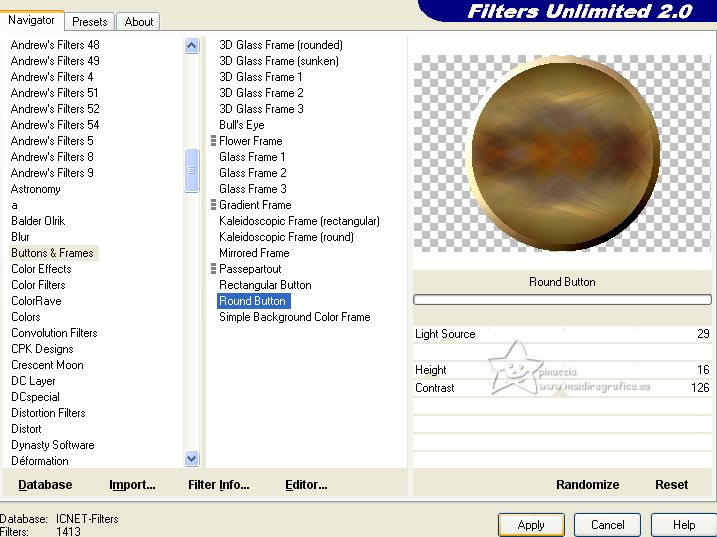Select the Balder Olrik category
717x537 pixels.
click(x=38, y=221)
